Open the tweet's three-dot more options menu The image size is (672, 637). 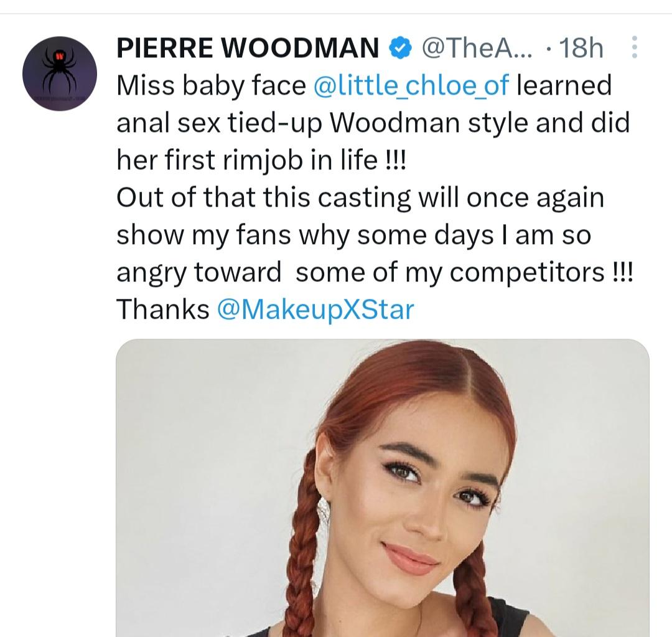(634, 47)
